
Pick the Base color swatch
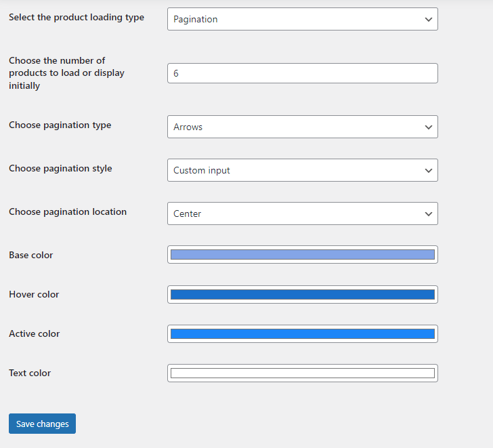(302, 254)
